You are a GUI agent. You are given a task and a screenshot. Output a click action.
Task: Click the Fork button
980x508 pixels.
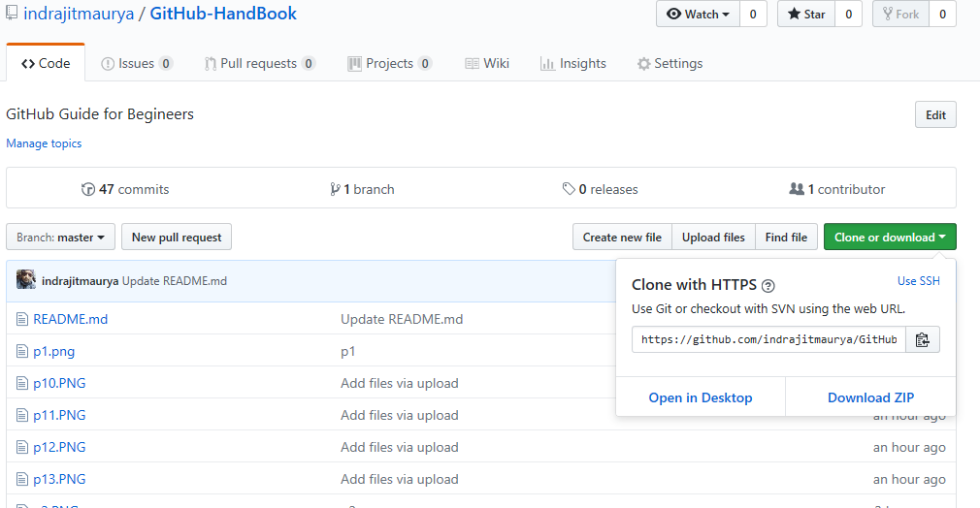pyautogui.click(x=901, y=14)
